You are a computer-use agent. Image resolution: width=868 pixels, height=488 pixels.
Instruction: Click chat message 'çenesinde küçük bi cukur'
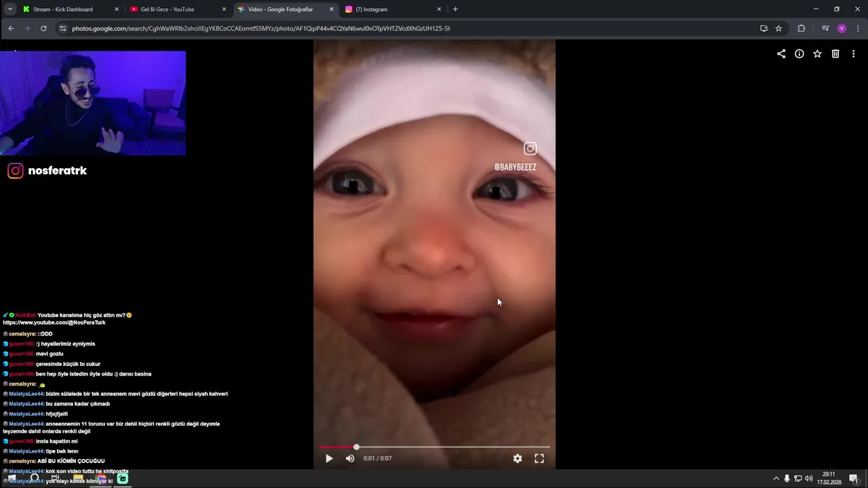tap(68, 364)
